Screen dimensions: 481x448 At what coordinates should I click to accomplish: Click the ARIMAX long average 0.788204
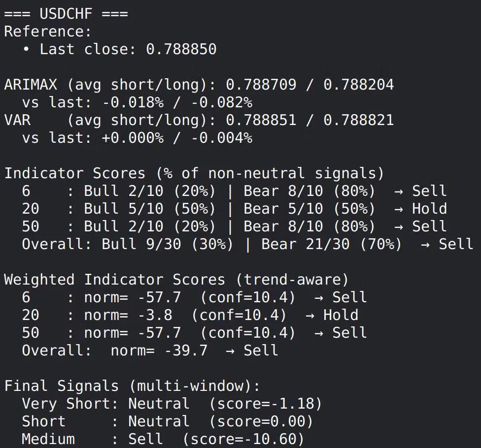click(358, 85)
